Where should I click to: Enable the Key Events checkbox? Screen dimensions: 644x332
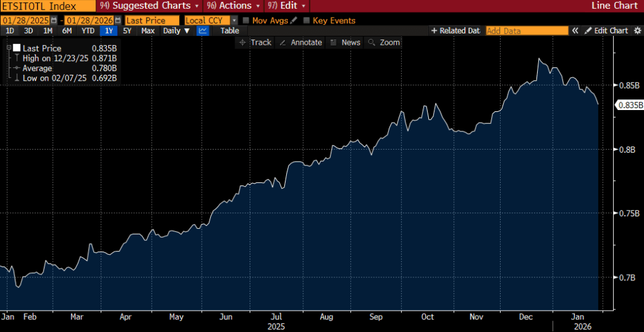306,21
